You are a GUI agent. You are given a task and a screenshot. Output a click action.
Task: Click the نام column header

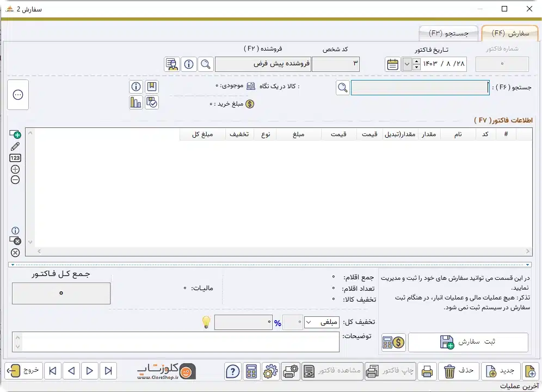(458, 134)
